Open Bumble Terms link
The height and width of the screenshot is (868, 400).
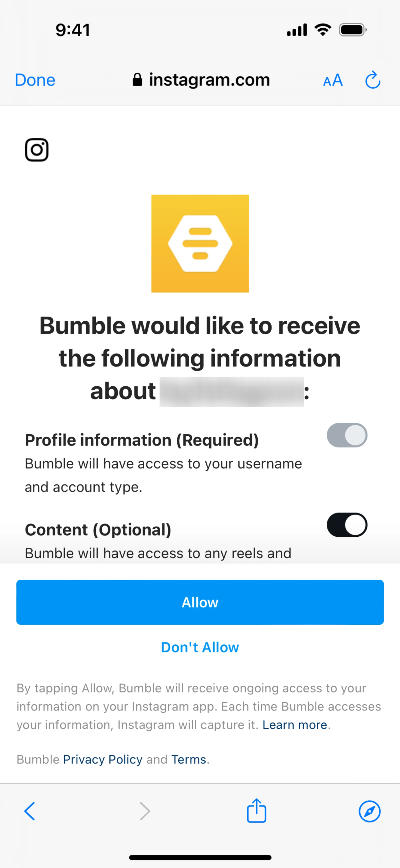(189, 759)
